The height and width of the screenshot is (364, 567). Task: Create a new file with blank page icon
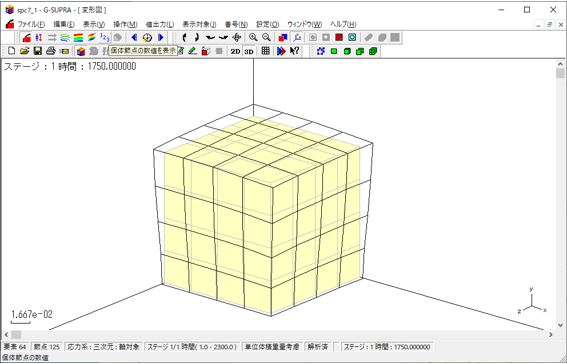tap(11, 51)
